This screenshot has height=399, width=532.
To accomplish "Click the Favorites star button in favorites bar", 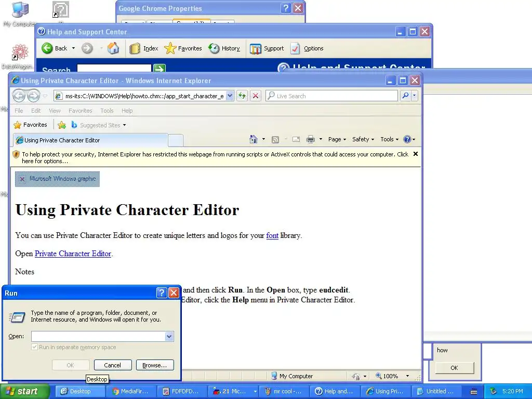I will pos(30,125).
